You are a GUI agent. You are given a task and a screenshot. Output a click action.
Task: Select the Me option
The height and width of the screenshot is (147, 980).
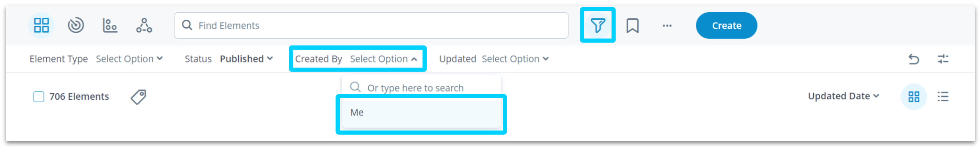pyautogui.click(x=421, y=113)
